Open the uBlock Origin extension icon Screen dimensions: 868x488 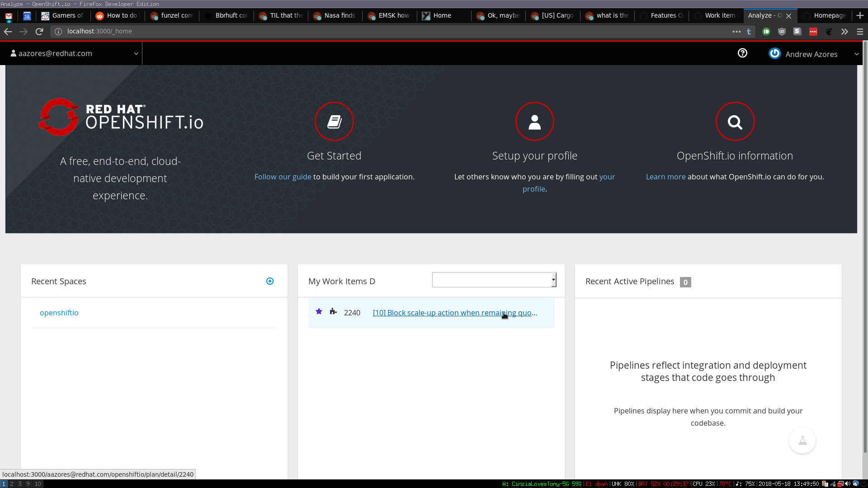pyautogui.click(x=782, y=32)
